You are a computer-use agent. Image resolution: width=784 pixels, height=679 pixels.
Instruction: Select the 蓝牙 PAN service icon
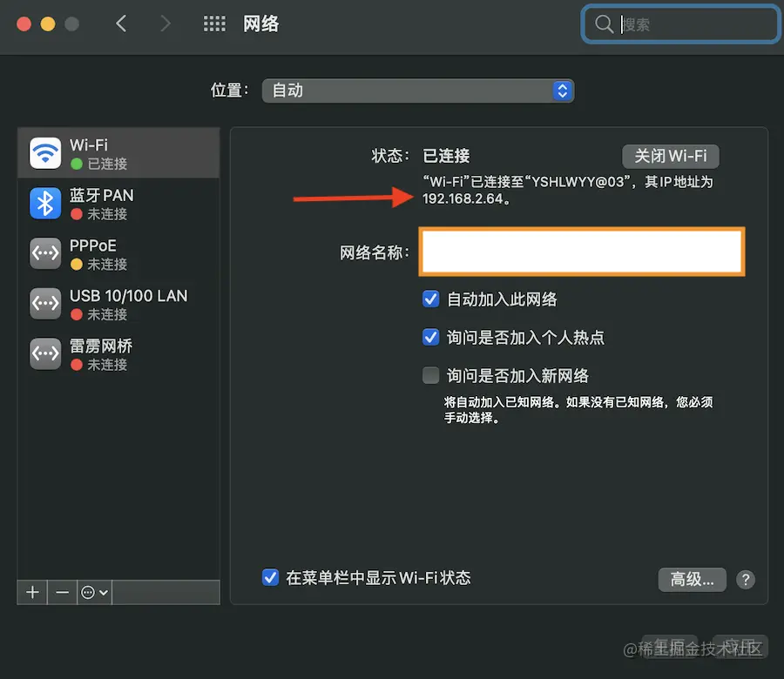coord(44,203)
